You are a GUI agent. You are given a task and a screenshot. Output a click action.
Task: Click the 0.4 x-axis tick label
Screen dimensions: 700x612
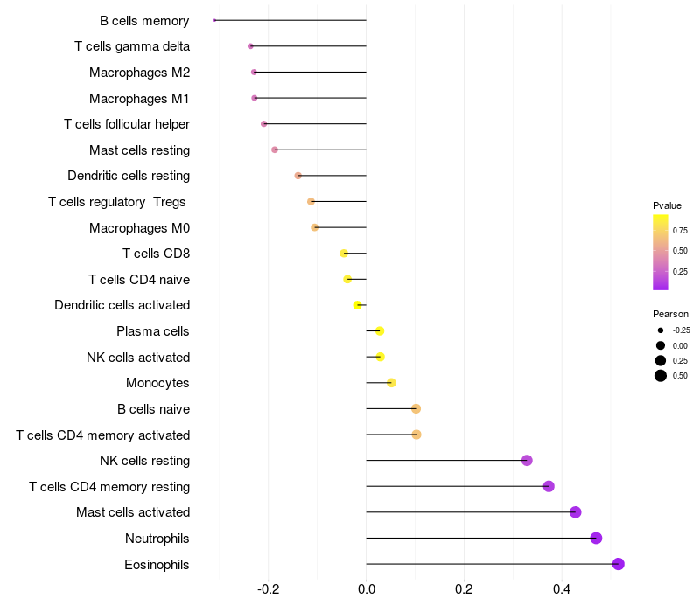(x=562, y=589)
